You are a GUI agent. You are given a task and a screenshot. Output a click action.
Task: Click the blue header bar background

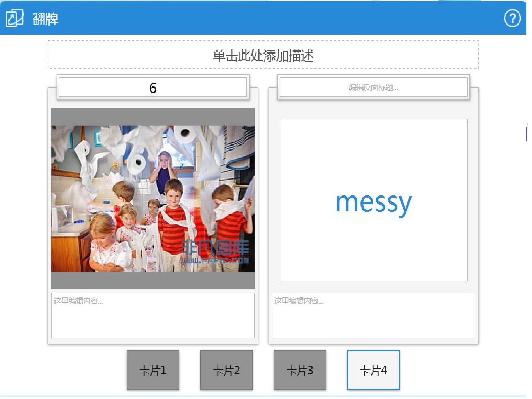[x=265, y=18]
